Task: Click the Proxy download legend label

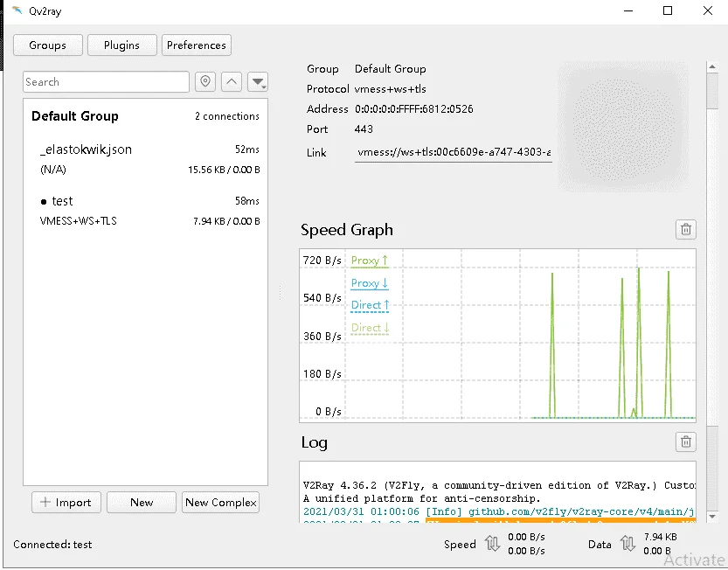Action: pos(370,283)
